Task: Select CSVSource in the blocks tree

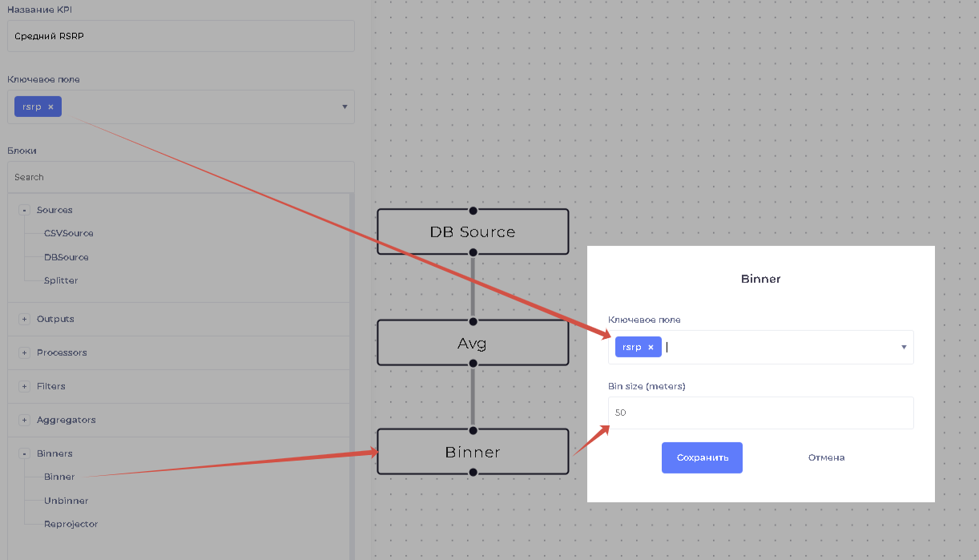Action: [x=69, y=233]
